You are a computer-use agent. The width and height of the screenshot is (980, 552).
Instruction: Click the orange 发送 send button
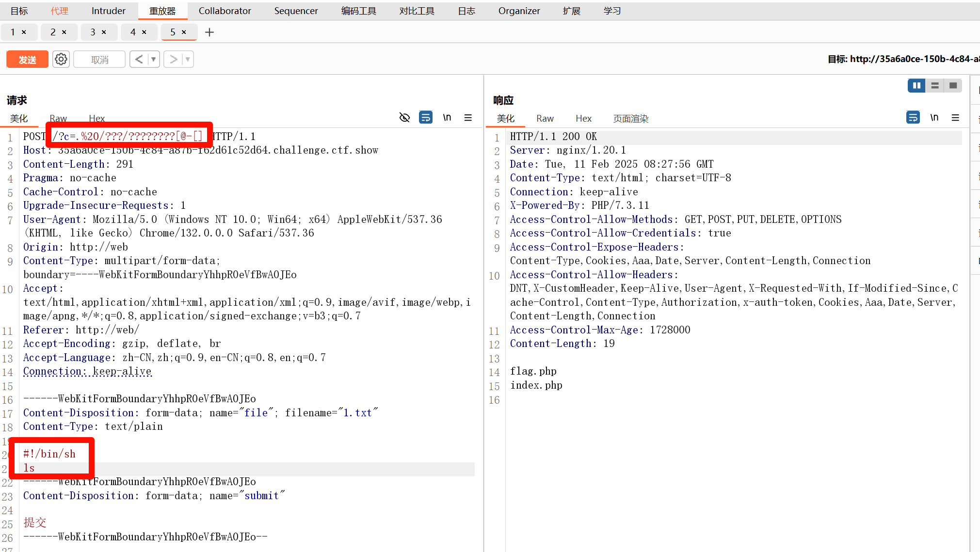[x=27, y=59]
